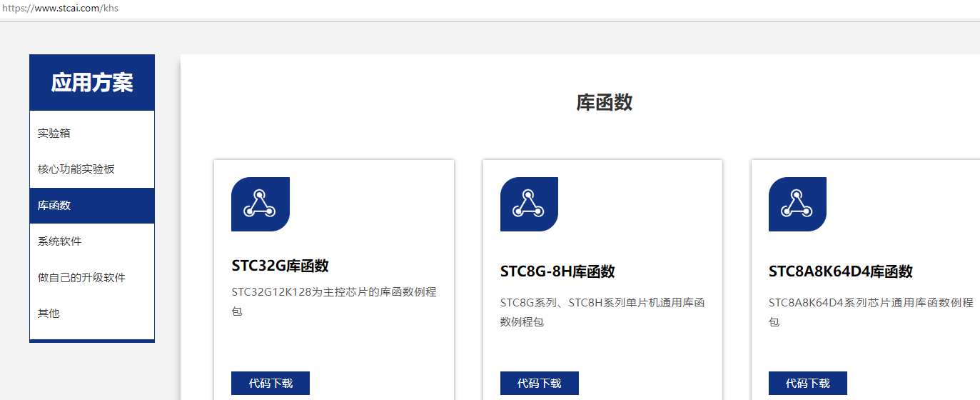980x400 pixels.
Task: Click the STC8G-8H库函数 card icon
Action: pyautogui.click(x=529, y=204)
